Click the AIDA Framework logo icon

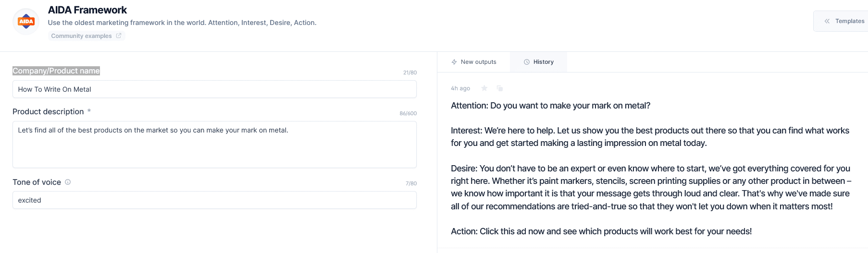tap(26, 21)
